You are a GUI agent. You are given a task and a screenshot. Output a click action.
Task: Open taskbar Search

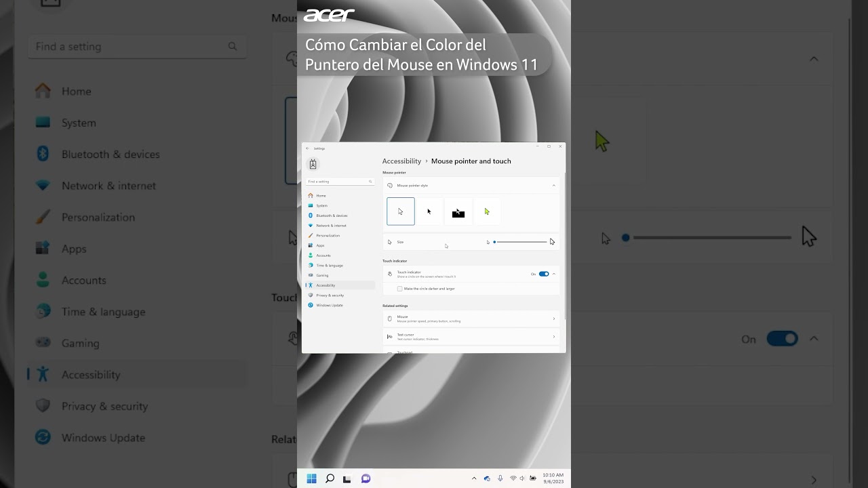pos(330,479)
